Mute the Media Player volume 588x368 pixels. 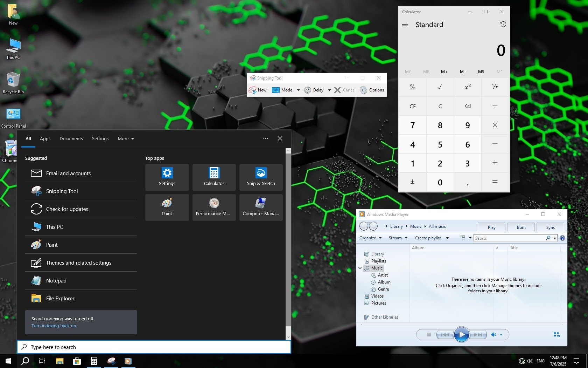[493, 335]
